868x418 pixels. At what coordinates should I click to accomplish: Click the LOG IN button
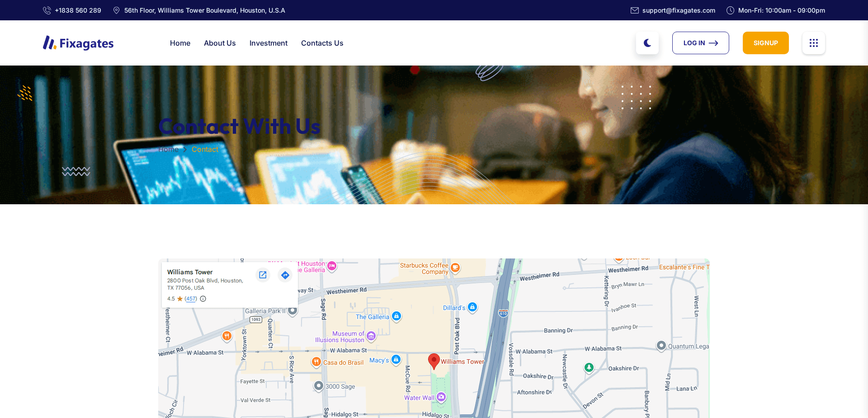(700, 43)
